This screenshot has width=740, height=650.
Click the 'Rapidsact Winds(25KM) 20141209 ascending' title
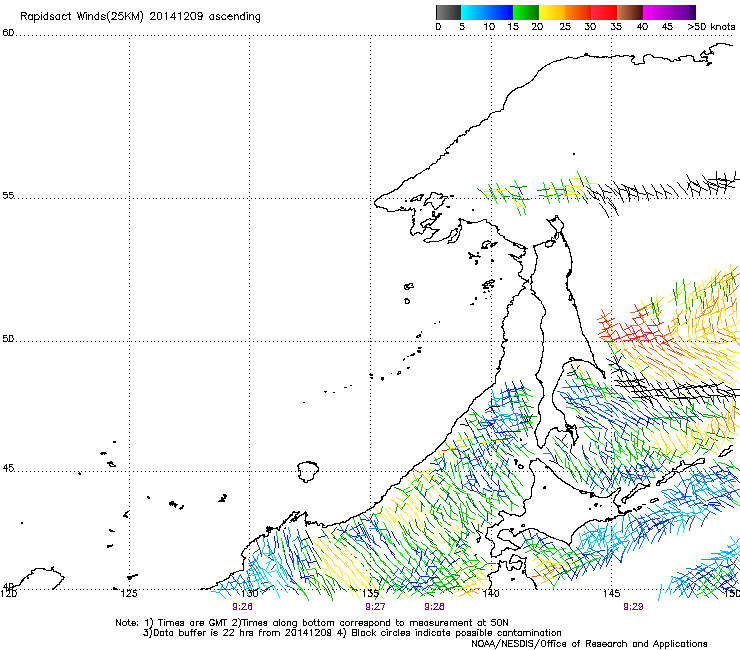tap(140, 17)
